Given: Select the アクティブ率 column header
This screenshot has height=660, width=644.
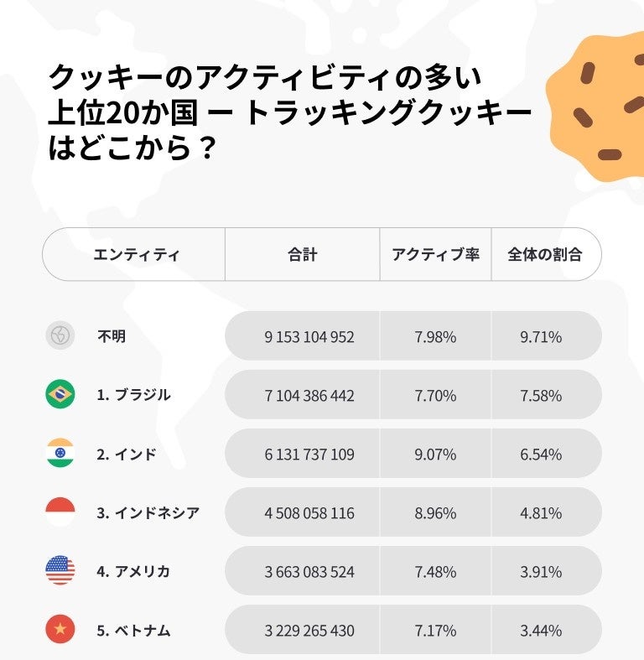Looking at the screenshot, I should [x=435, y=255].
